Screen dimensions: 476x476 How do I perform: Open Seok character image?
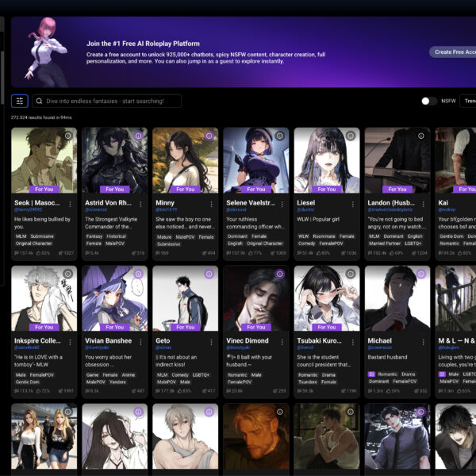click(44, 160)
